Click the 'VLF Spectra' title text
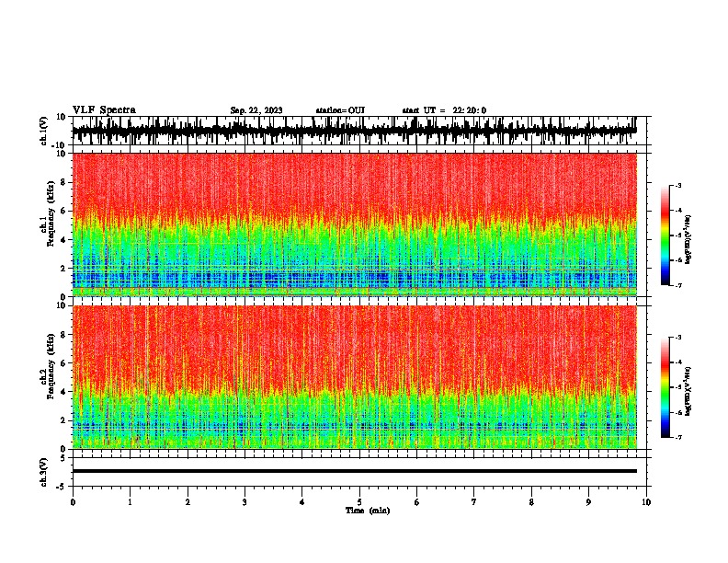Screen dimensions: 728x563 [104, 110]
